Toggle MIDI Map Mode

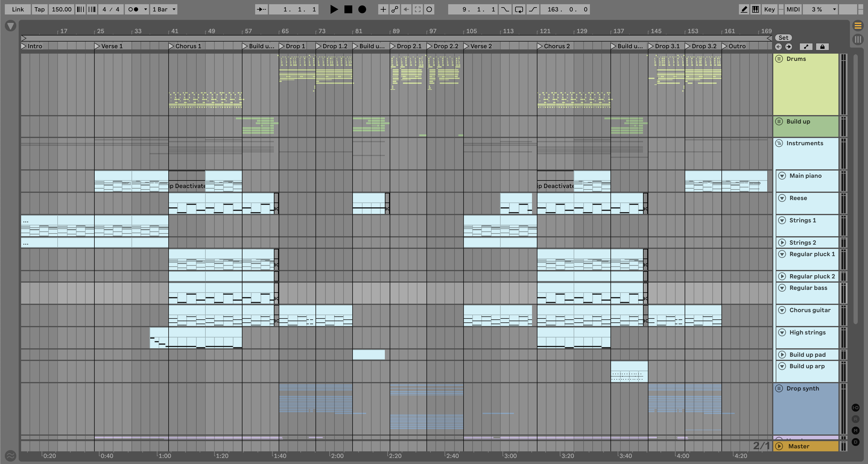(793, 9)
